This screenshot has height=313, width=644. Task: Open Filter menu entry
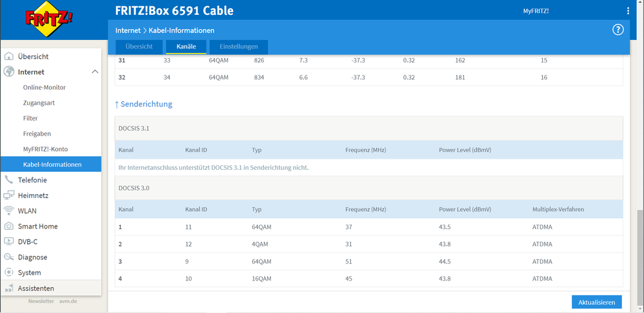(30, 118)
